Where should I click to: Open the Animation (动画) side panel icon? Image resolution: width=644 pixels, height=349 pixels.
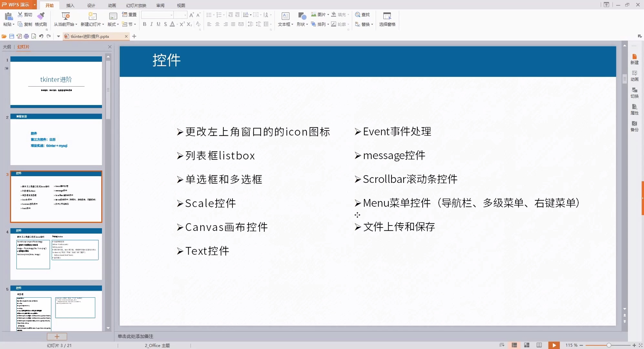point(634,76)
